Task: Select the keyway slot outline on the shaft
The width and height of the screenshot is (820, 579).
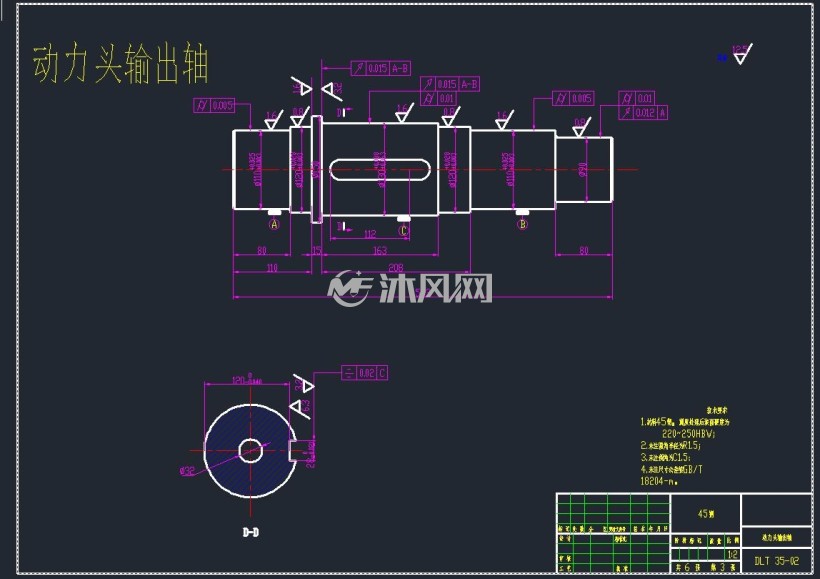Action: 380,169
